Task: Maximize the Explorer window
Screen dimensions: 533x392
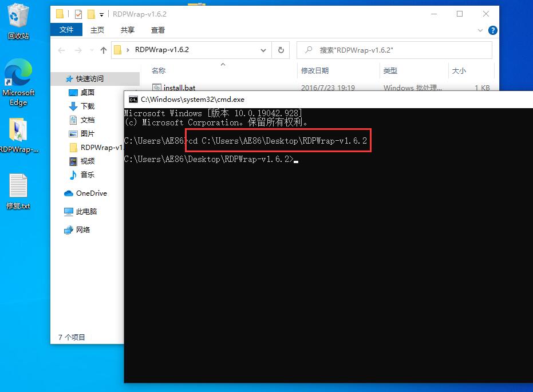Action: 460,14
